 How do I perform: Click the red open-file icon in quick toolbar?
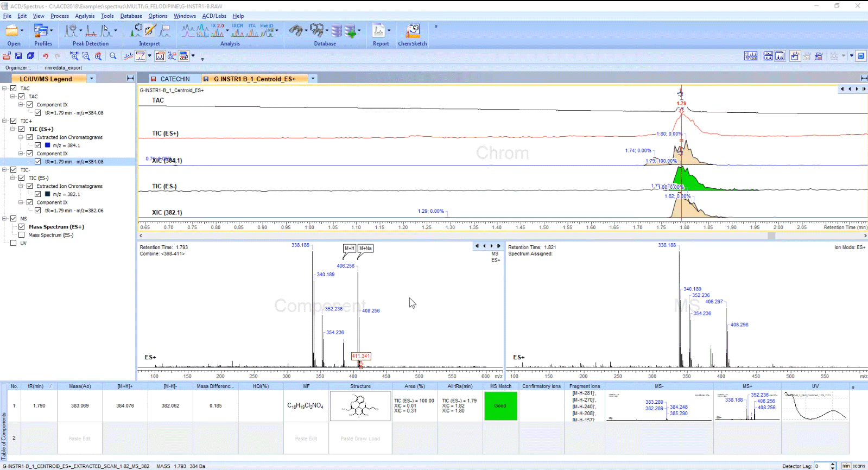pos(7,56)
